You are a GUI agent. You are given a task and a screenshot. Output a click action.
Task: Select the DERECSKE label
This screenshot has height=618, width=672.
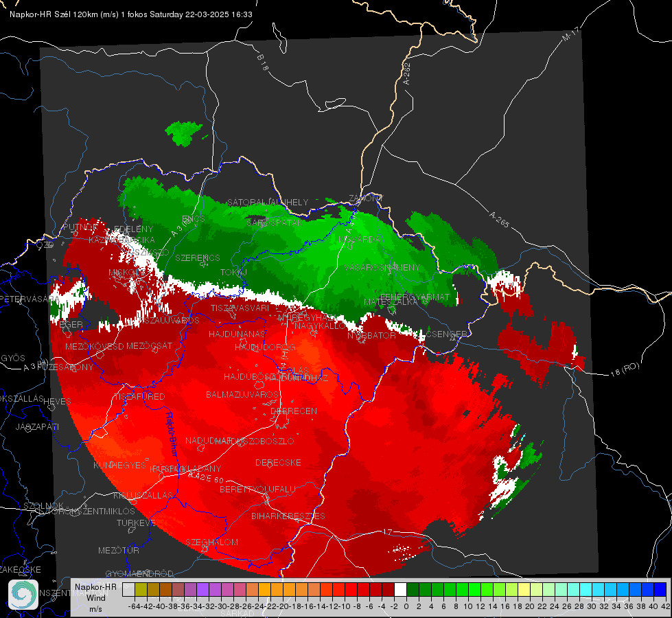(x=278, y=463)
